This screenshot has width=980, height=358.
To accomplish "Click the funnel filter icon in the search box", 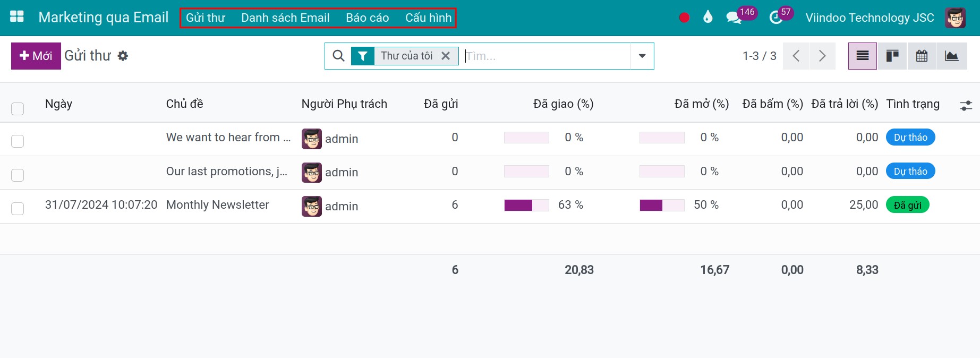I will click(362, 56).
